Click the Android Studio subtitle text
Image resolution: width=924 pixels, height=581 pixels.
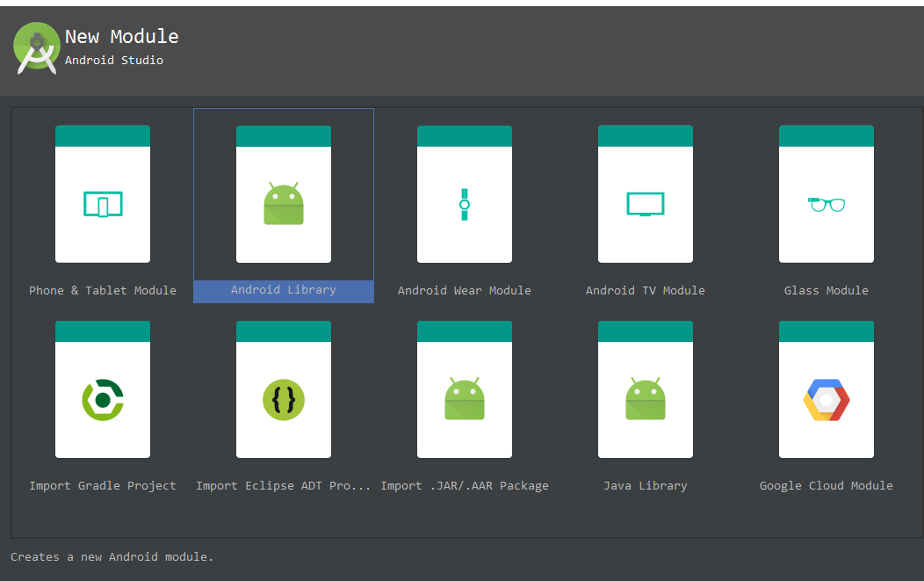pos(113,60)
